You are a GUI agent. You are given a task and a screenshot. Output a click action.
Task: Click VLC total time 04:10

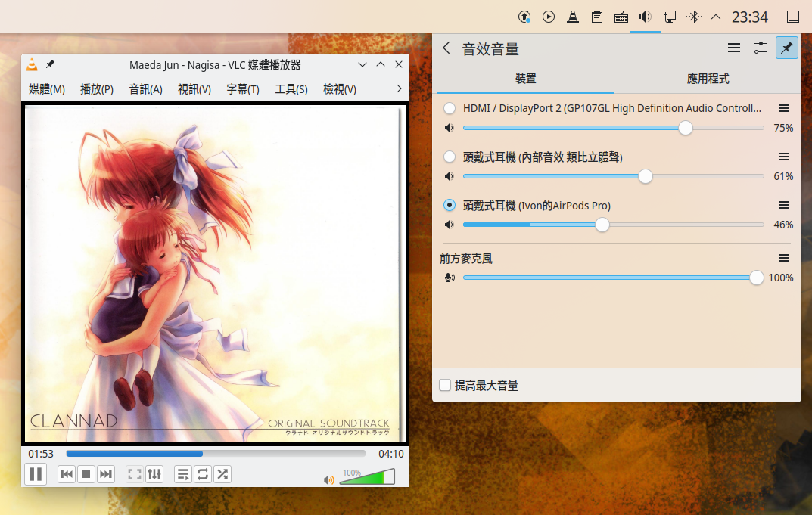tap(391, 454)
